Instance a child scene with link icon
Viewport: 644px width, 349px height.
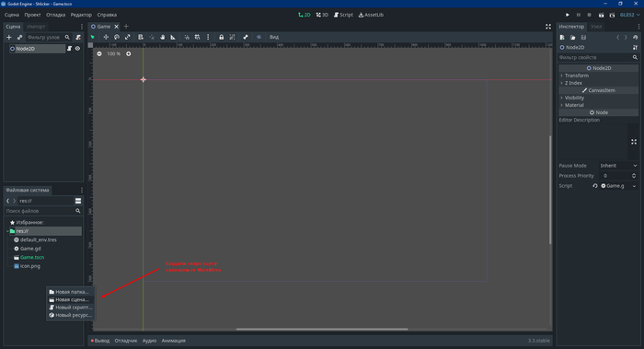(x=19, y=38)
